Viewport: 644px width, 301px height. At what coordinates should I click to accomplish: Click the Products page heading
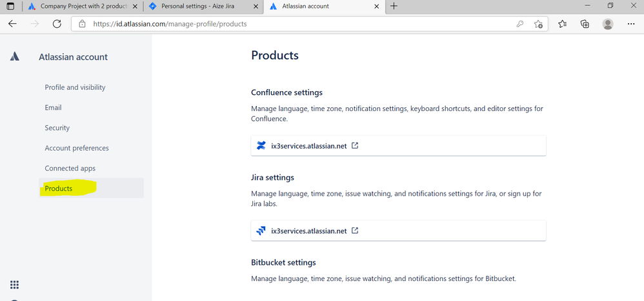coord(275,55)
